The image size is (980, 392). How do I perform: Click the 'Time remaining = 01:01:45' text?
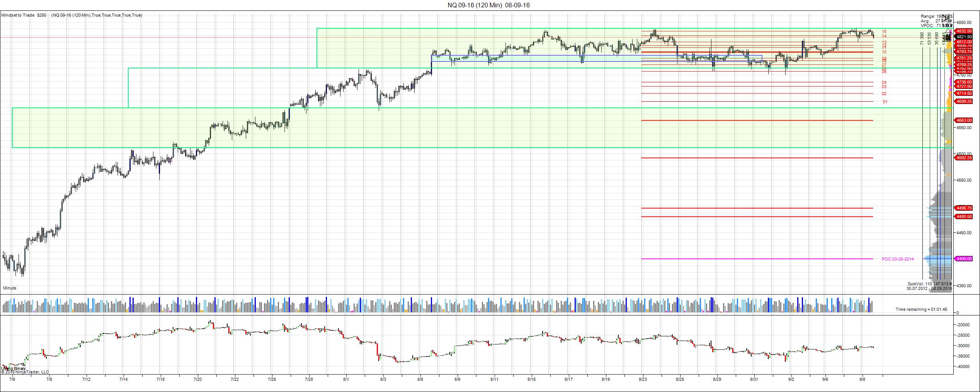921,309
